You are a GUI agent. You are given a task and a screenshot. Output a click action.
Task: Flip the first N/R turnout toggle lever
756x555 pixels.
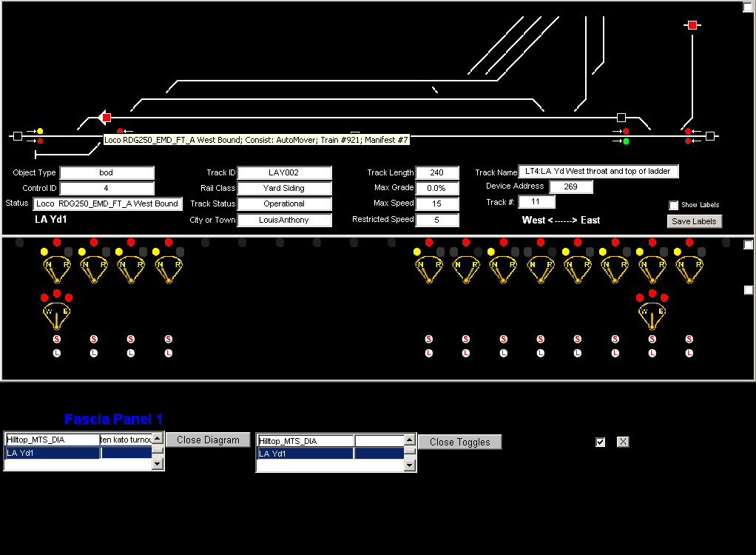pos(57,269)
